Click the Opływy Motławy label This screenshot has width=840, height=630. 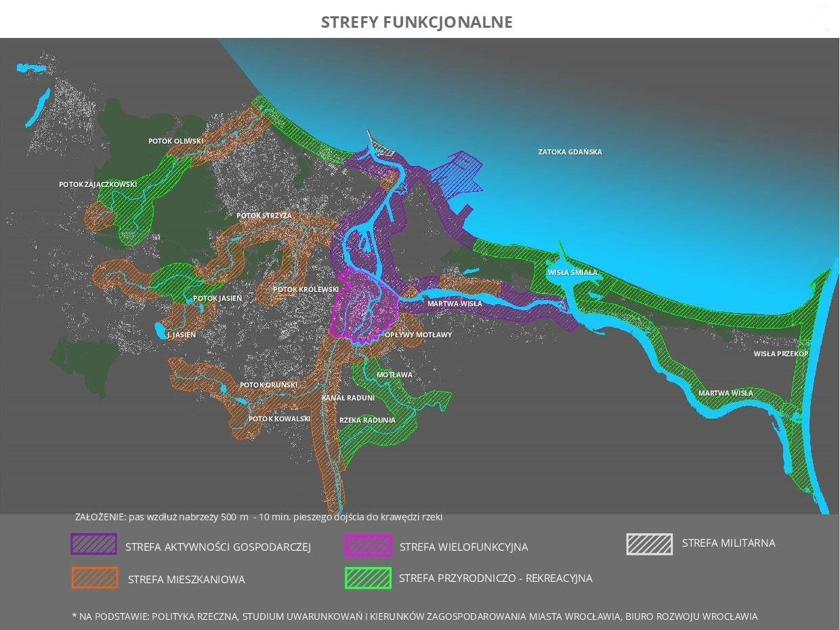pyautogui.click(x=418, y=335)
